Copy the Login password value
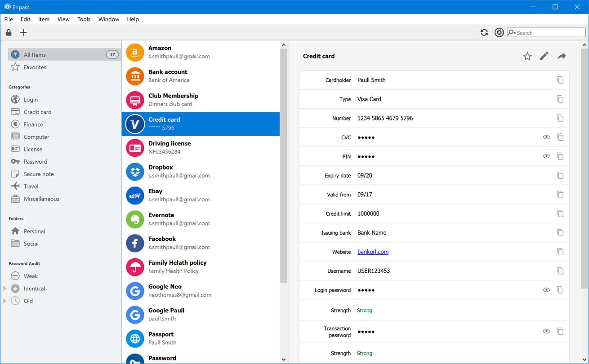This screenshot has width=589, height=364. [560, 290]
